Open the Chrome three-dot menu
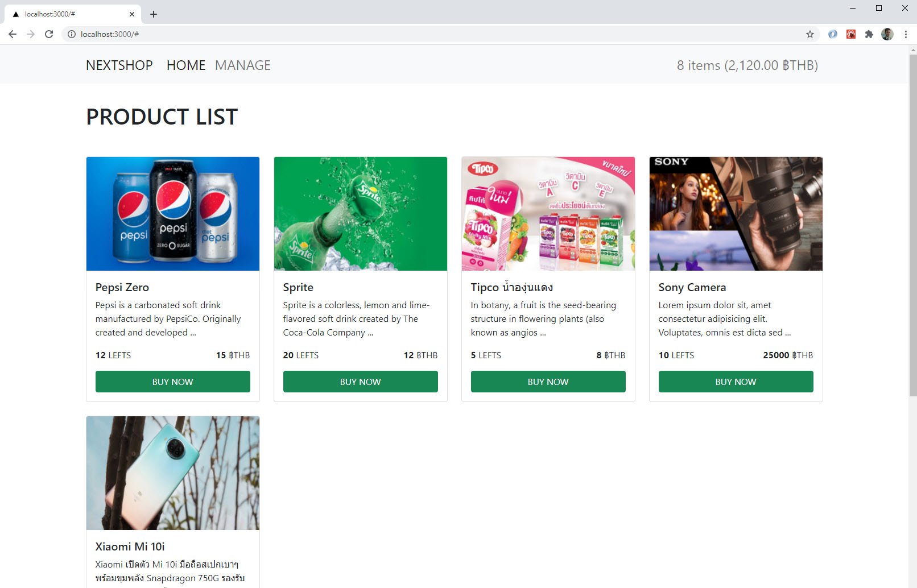 906,34
